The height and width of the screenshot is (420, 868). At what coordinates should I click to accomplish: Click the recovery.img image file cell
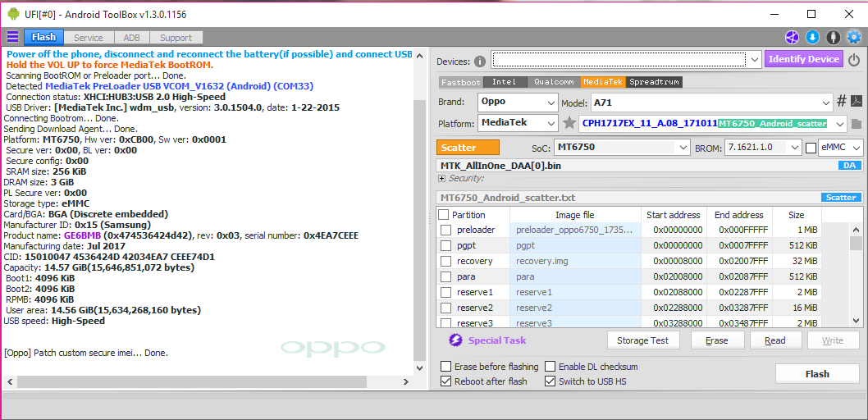576,261
